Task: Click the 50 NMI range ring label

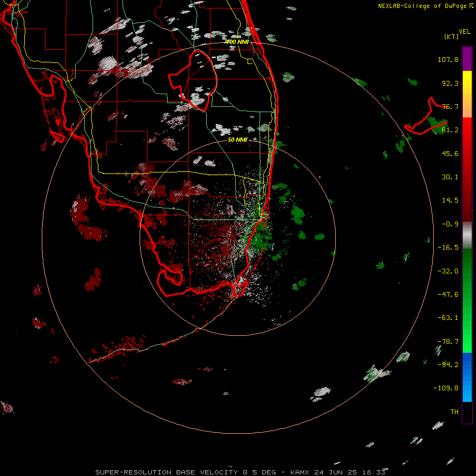Action: (x=237, y=140)
